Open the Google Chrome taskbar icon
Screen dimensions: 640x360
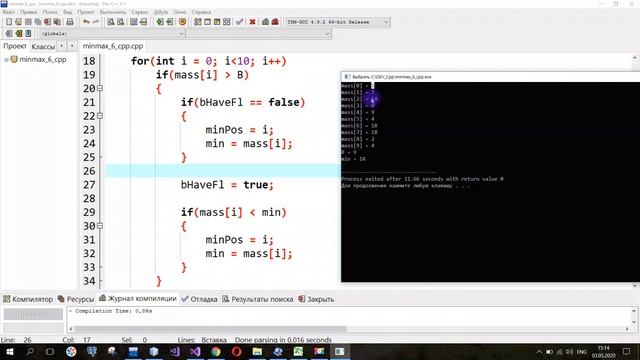click(216, 351)
